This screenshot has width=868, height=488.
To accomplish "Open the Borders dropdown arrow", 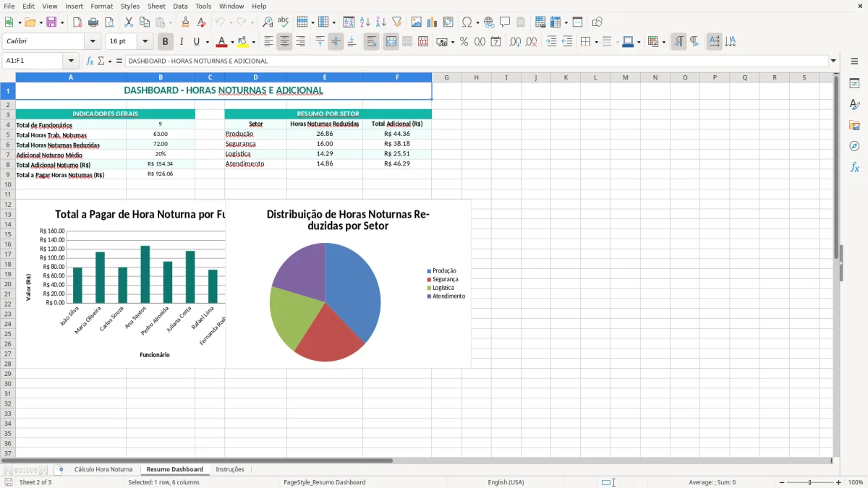I will pos(596,42).
